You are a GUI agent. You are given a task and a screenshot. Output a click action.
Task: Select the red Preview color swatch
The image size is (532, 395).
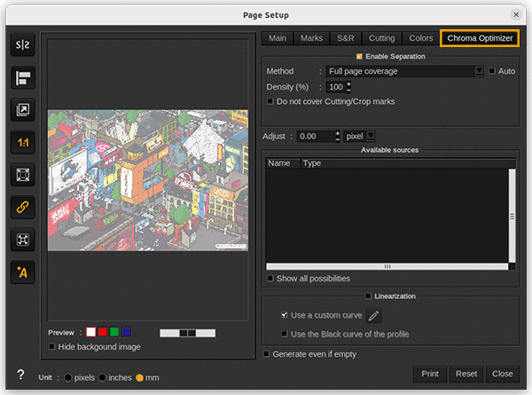(102, 332)
